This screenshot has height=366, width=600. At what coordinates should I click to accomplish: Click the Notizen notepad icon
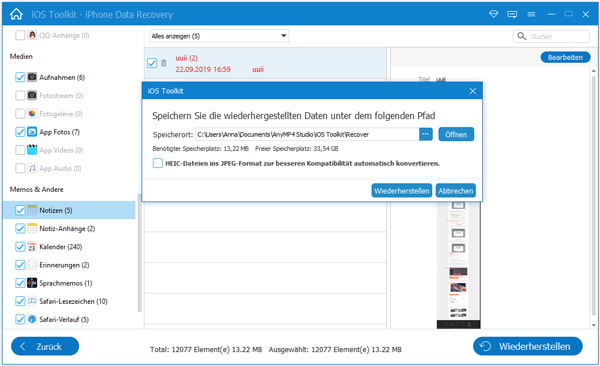[x=32, y=210]
